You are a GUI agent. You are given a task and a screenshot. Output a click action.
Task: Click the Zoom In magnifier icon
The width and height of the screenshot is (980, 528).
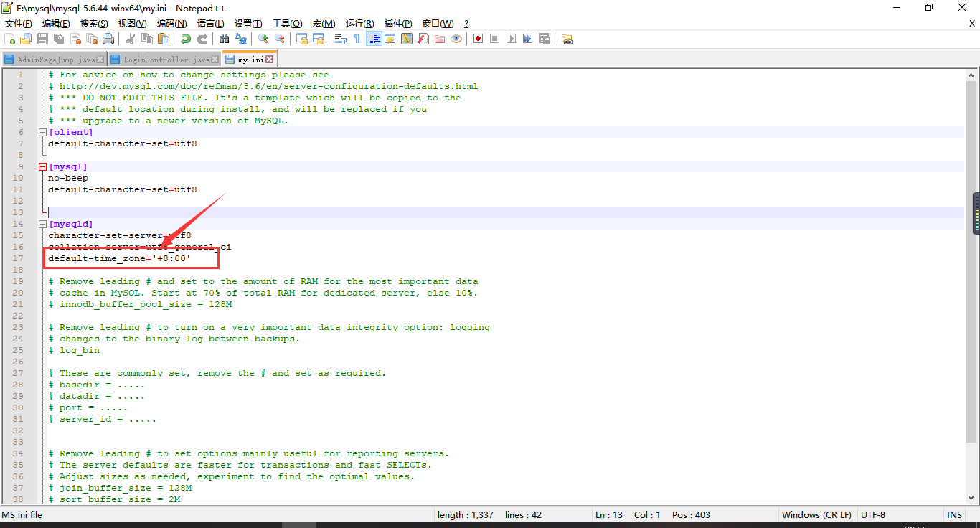tap(263, 39)
